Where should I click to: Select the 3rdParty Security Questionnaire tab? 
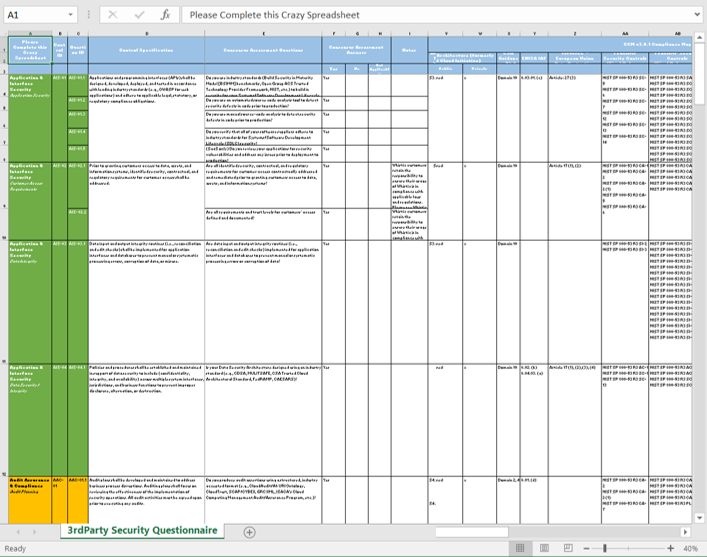pos(142,530)
